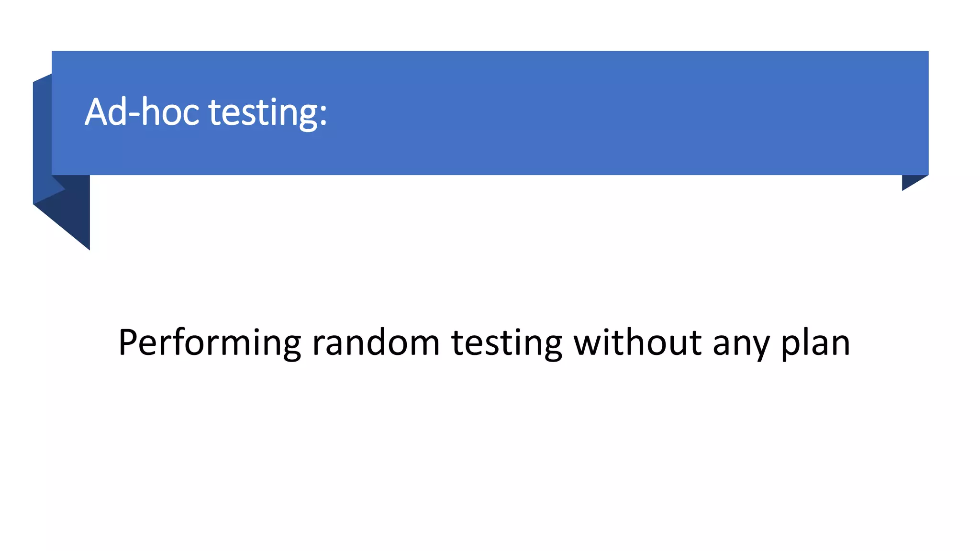Select the word "any" in the sentence
Screen dimensions: 980x551
point(741,344)
